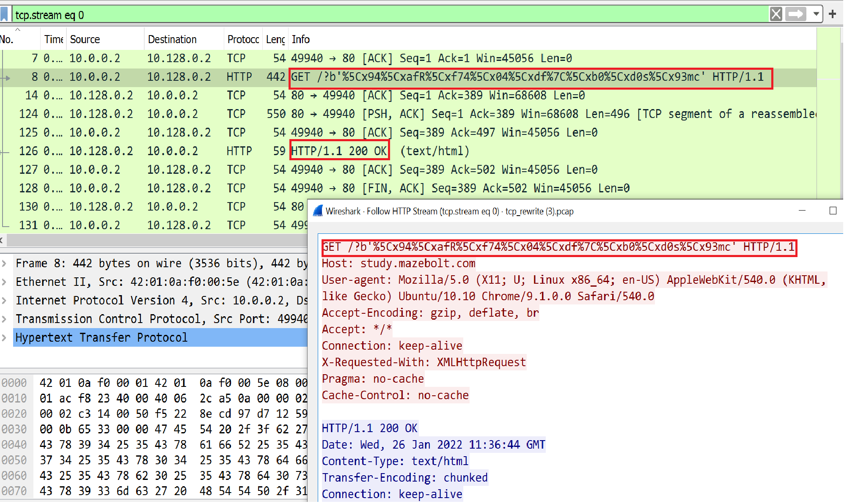The width and height of the screenshot is (847, 504).
Task: Expand the Hypertext Transfer Protocol section
Action: click(x=4, y=338)
